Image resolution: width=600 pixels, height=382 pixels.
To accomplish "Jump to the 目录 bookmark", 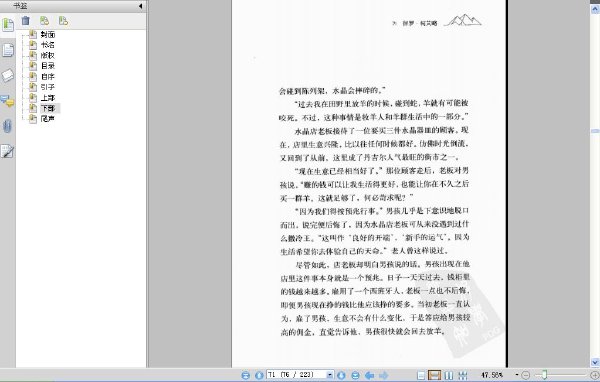I will (x=48, y=66).
